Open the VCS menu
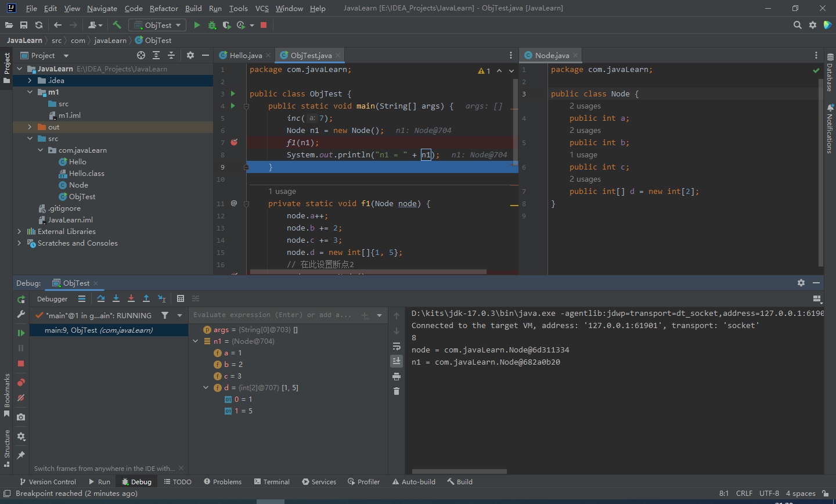836x504 pixels. click(262, 8)
